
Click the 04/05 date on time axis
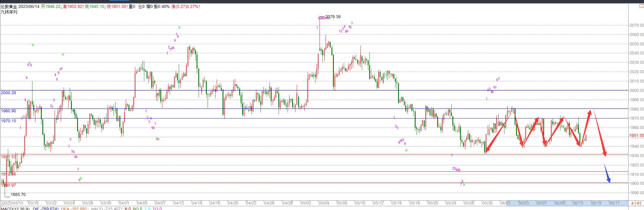point(142,203)
